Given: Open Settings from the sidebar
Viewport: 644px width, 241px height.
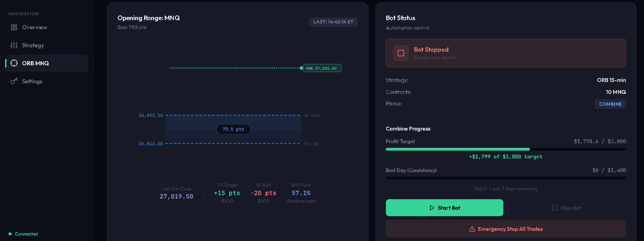Looking at the screenshot, I should (x=47, y=81).
